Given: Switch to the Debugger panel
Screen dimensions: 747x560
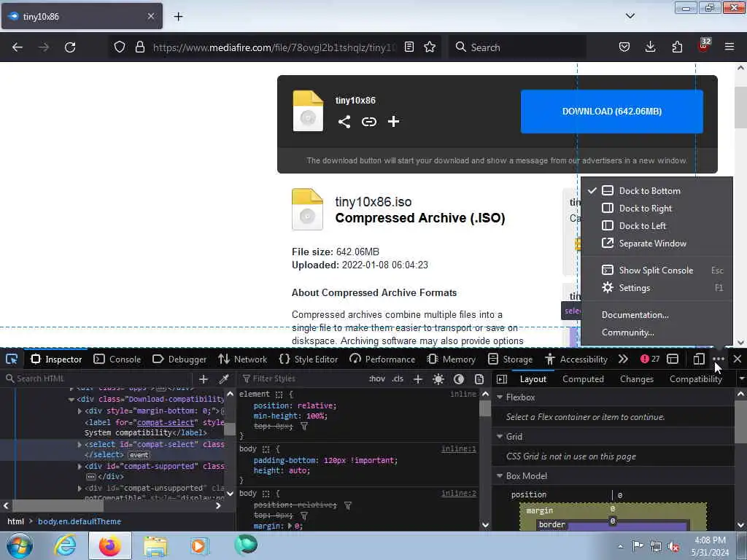Looking at the screenshot, I should pyautogui.click(x=179, y=359).
